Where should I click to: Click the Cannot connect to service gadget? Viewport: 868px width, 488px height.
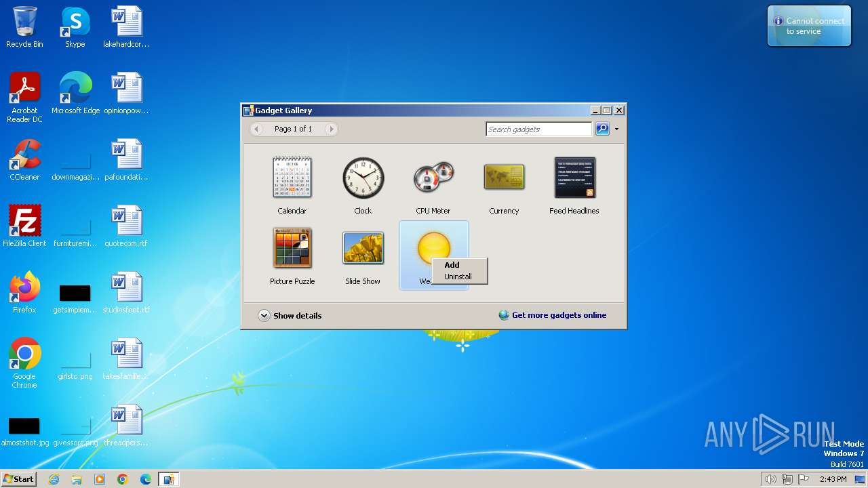pyautogui.click(x=809, y=26)
